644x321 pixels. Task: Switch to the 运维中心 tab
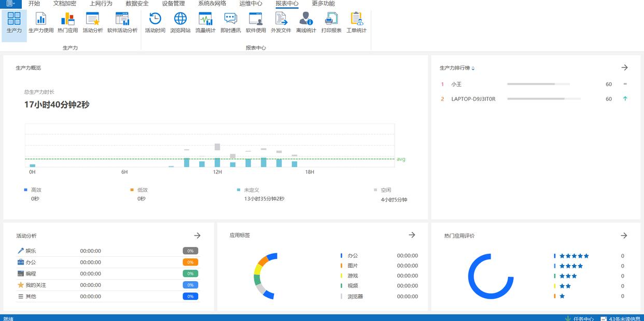click(x=250, y=4)
